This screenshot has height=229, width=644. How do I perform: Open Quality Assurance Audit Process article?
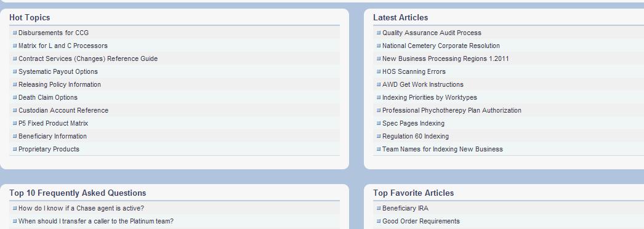pos(432,33)
